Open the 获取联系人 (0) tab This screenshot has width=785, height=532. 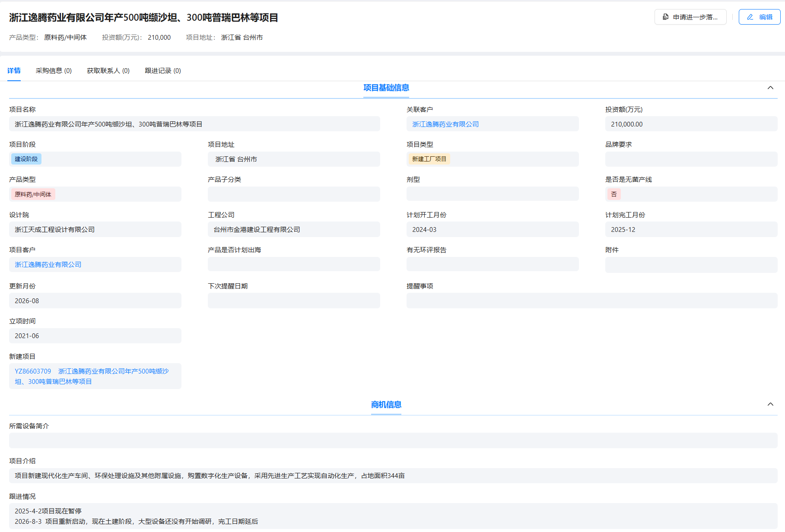pos(108,70)
